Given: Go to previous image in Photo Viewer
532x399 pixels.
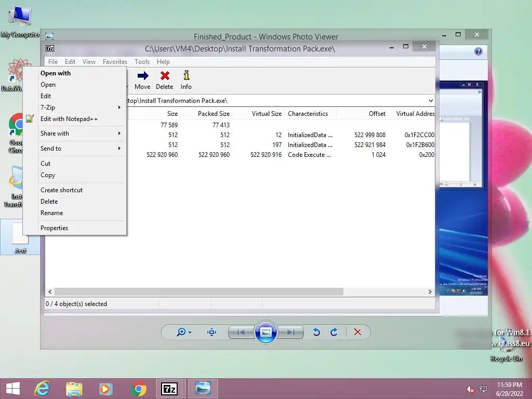Looking at the screenshot, I should pyautogui.click(x=241, y=332).
